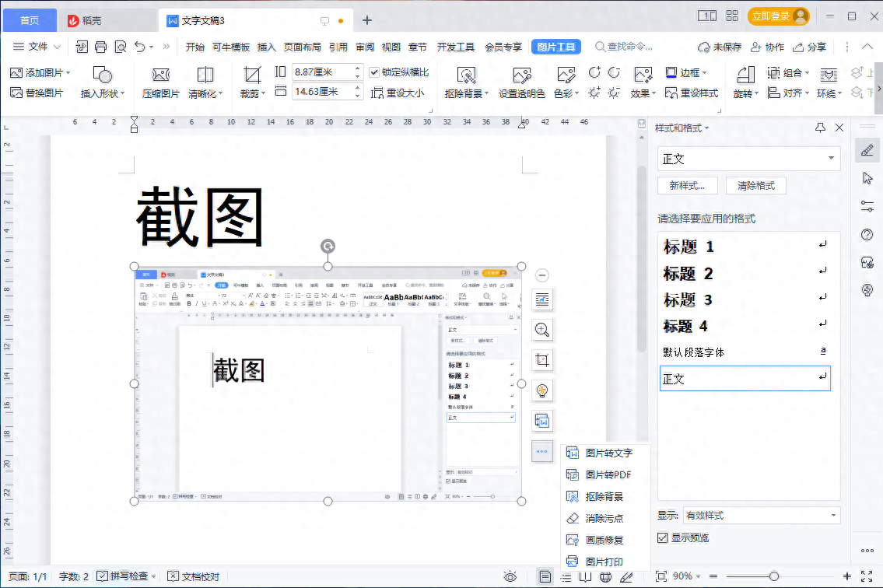This screenshot has width=883, height=588.
Task: Select 图片转PDF from the popup menu
Action: pyautogui.click(x=608, y=474)
